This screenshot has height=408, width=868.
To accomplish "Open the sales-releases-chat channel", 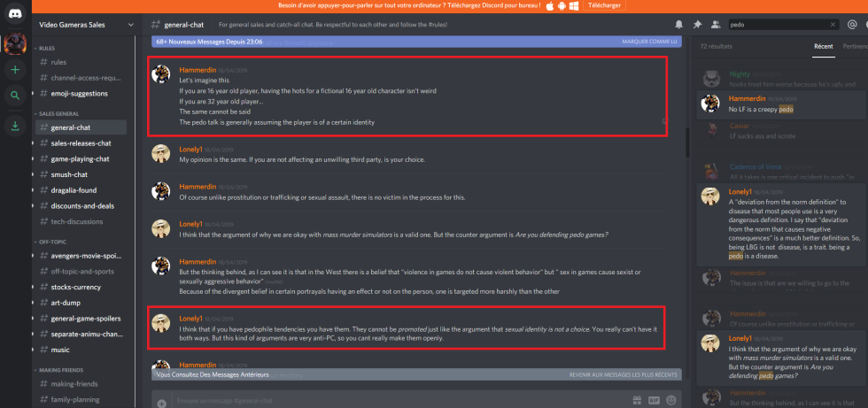I will tap(81, 143).
